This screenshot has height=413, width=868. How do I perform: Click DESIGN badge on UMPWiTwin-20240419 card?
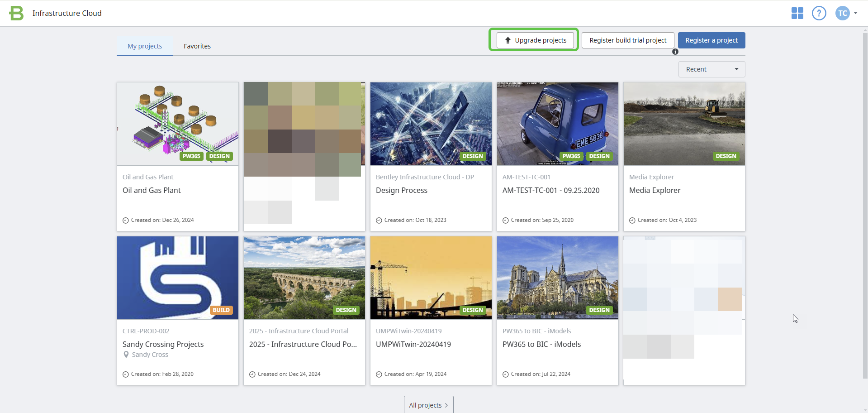(x=473, y=310)
